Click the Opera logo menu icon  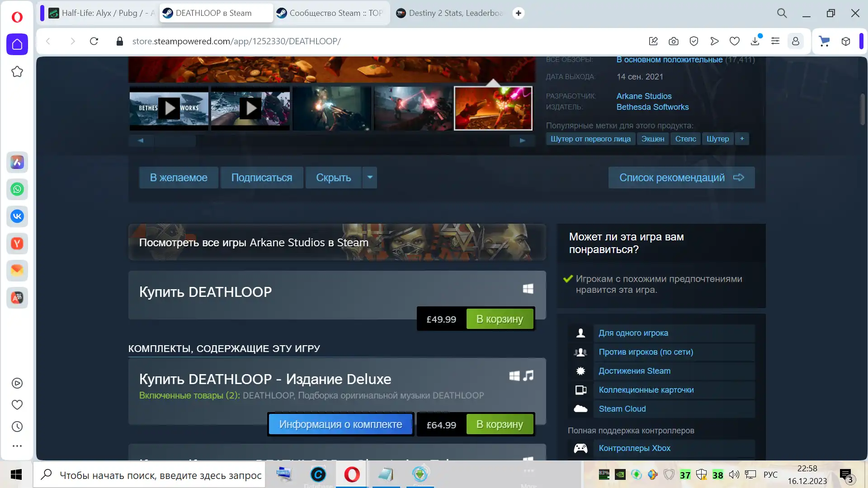(17, 17)
